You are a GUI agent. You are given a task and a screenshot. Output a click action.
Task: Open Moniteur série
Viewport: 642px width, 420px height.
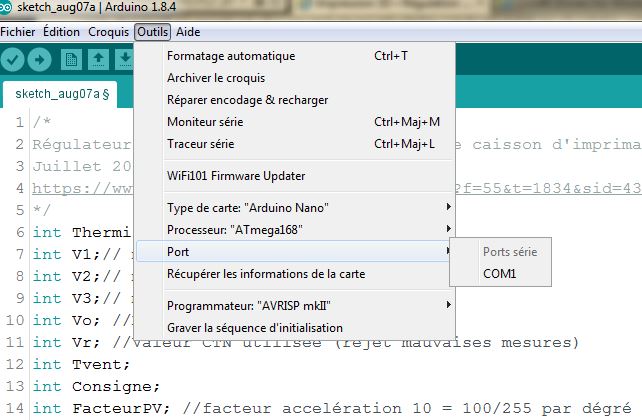click(295, 122)
